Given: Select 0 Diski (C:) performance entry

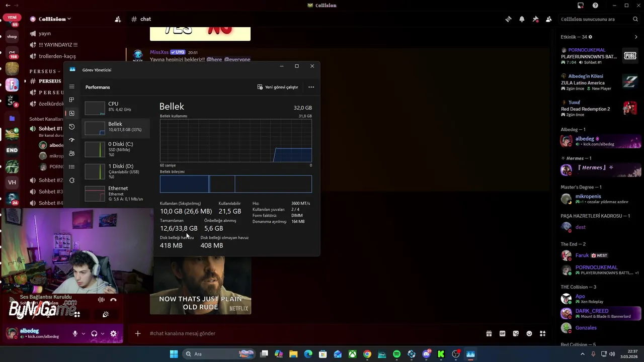Looking at the screenshot, I should point(117,149).
